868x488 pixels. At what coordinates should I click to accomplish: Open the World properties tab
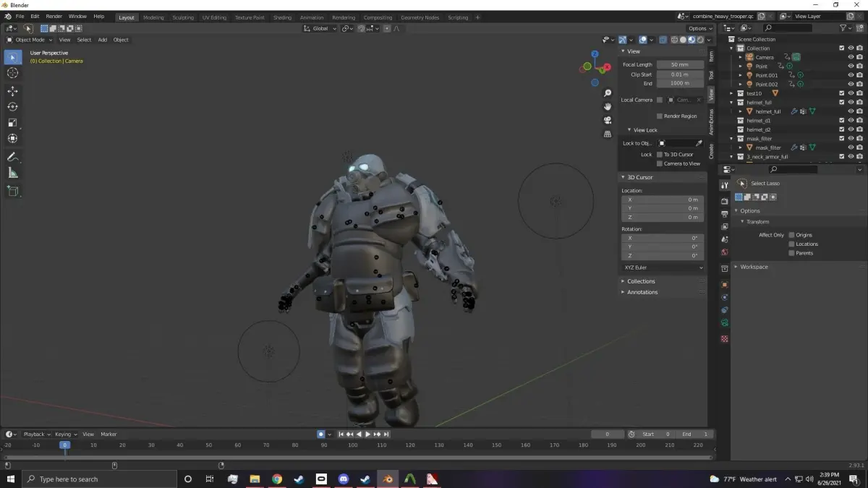(x=724, y=252)
